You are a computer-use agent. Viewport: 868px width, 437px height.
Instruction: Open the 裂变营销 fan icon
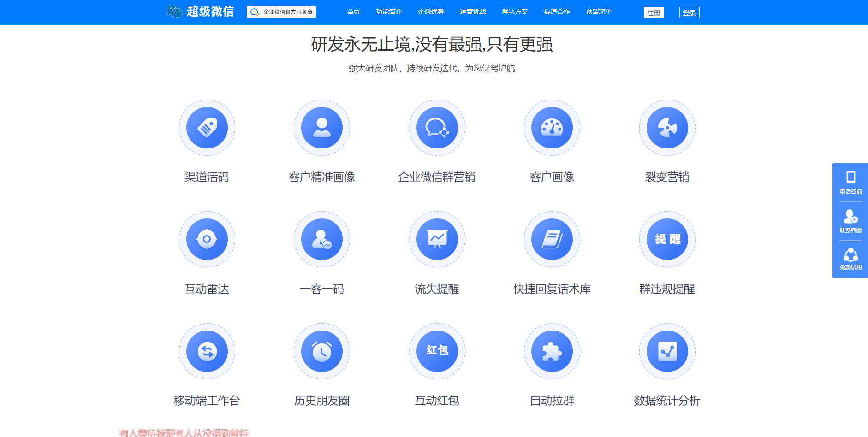(667, 128)
